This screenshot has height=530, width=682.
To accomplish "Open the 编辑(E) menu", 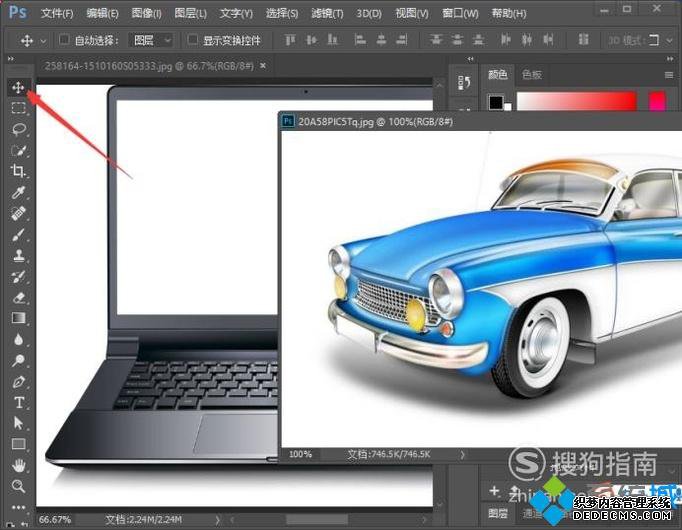I will [102, 13].
